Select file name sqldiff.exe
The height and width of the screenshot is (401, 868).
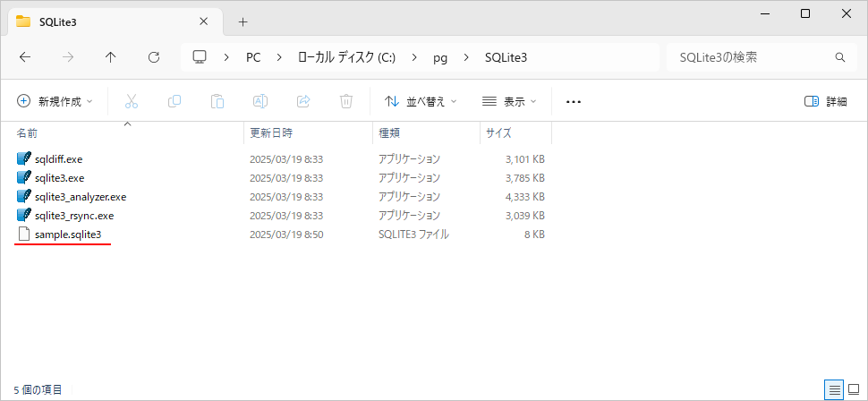tap(59, 159)
